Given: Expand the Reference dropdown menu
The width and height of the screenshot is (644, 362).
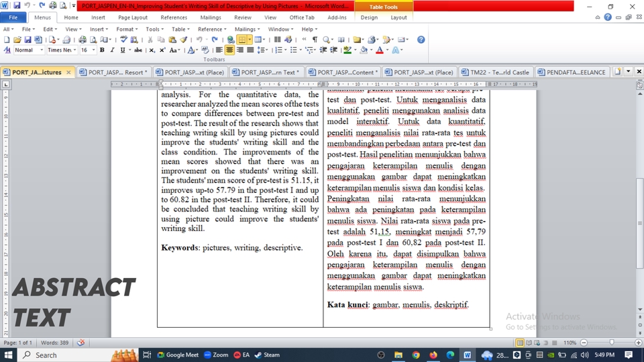Looking at the screenshot, I should (x=212, y=29).
